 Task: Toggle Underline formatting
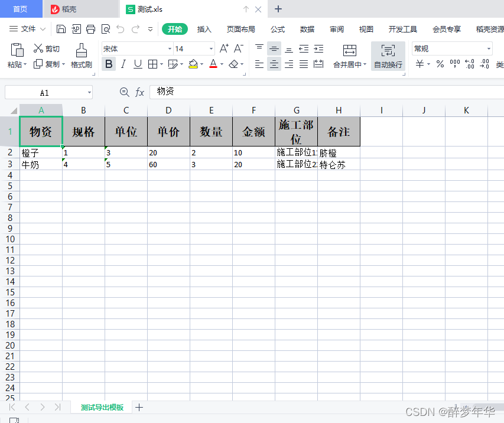(x=138, y=64)
